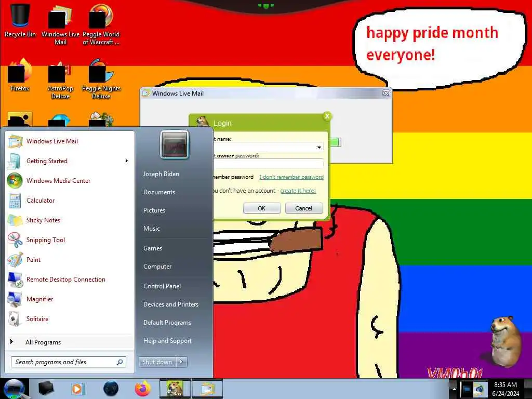
Task: Click the black box taskbar icon
Action: [46, 389]
